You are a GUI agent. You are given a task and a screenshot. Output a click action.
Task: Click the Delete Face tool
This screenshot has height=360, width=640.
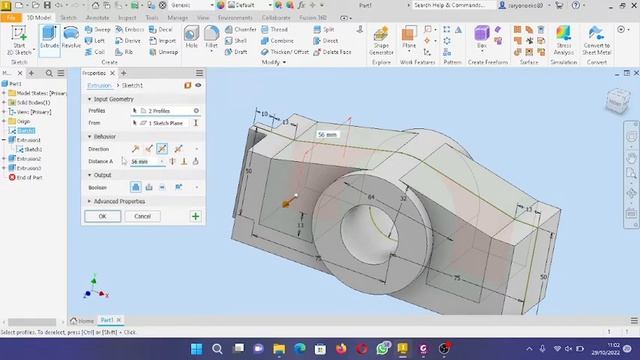tap(332, 52)
